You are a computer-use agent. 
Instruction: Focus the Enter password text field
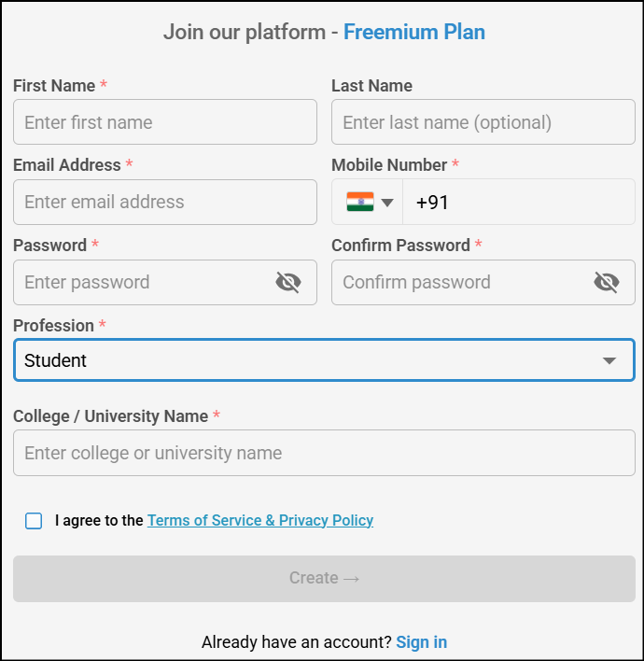click(x=140, y=282)
